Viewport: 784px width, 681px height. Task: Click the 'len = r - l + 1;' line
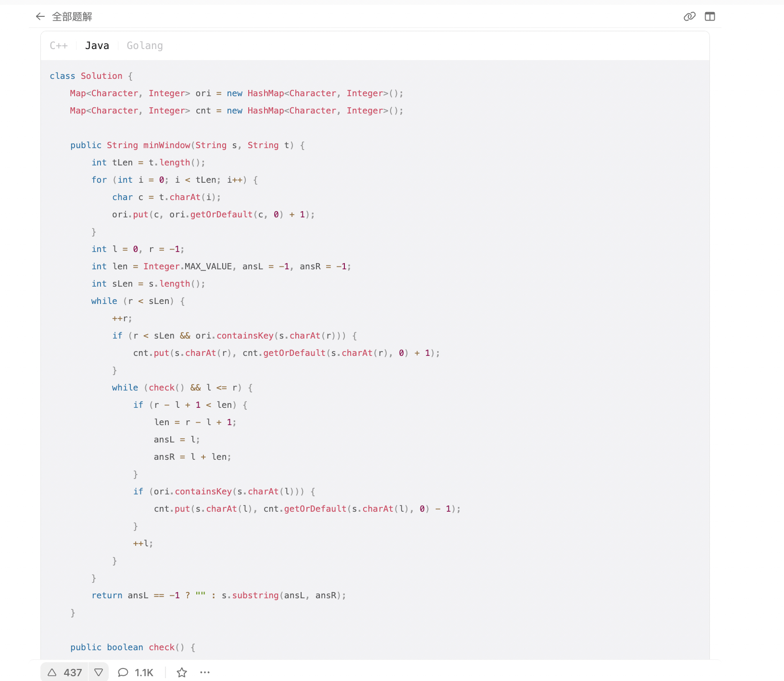195,422
